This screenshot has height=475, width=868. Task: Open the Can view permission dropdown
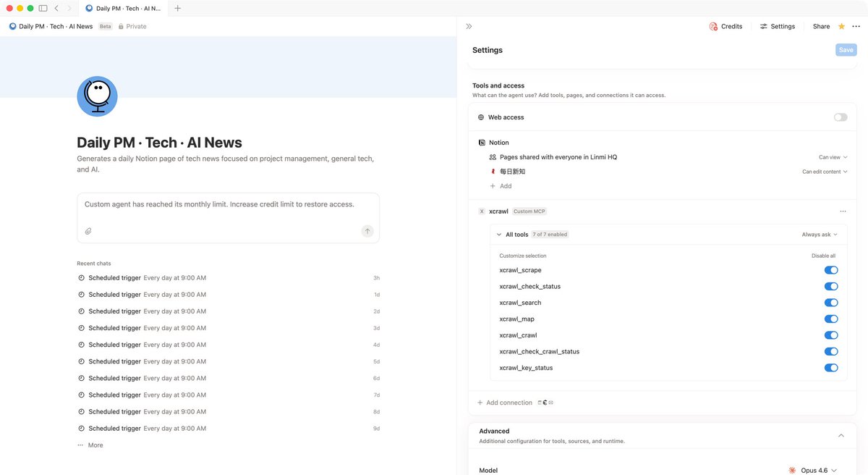pos(833,157)
